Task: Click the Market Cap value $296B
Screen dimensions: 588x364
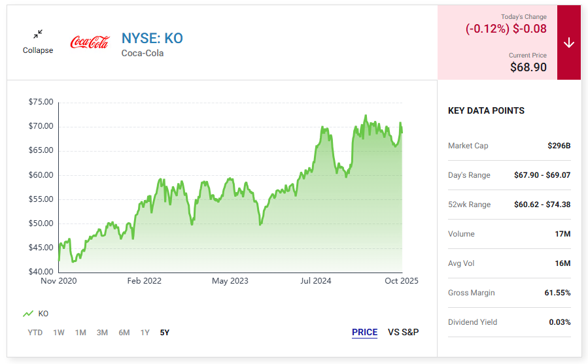Action: coord(559,146)
